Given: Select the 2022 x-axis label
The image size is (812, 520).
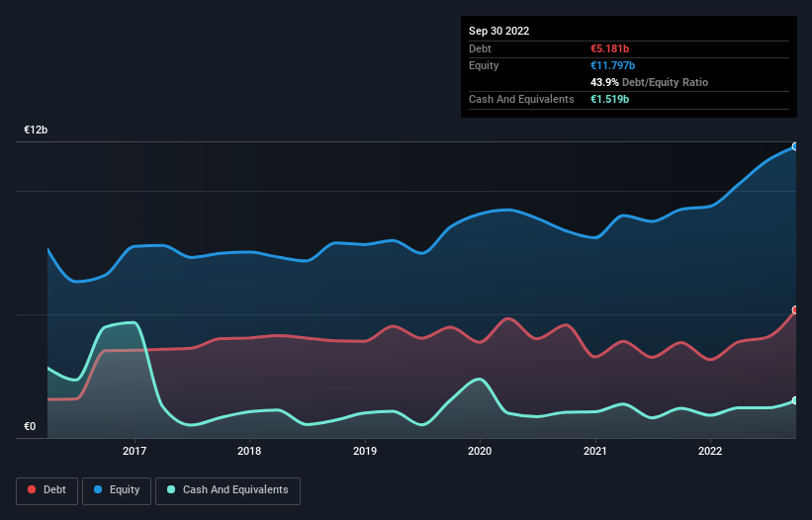Looking at the screenshot, I should pyautogui.click(x=710, y=451).
